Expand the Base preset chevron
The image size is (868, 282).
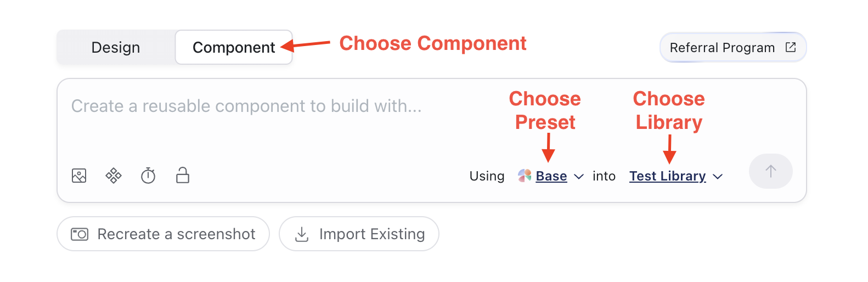pos(578,177)
